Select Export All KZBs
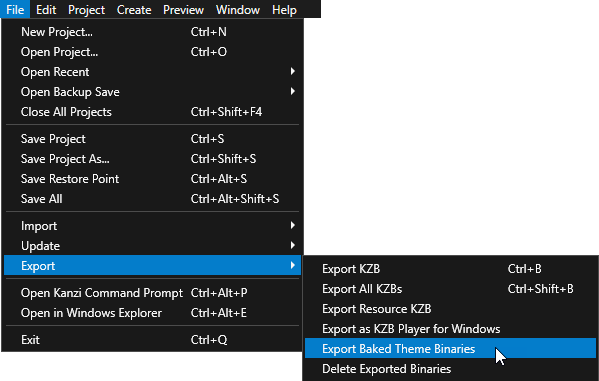The image size is (599, 381). [x=450, y=289]
